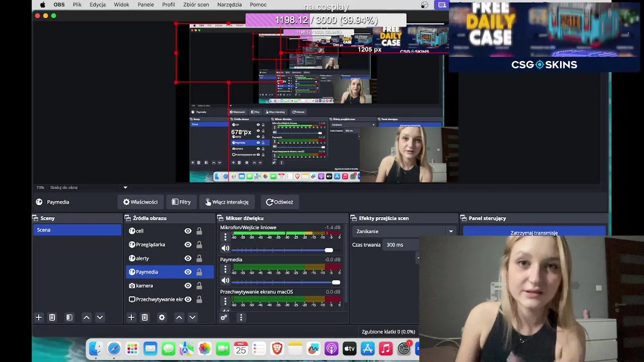The height and width of the screenshot is (362, 644).
Task: Click the Włącz interakcję button
Action: pos(227,202)
